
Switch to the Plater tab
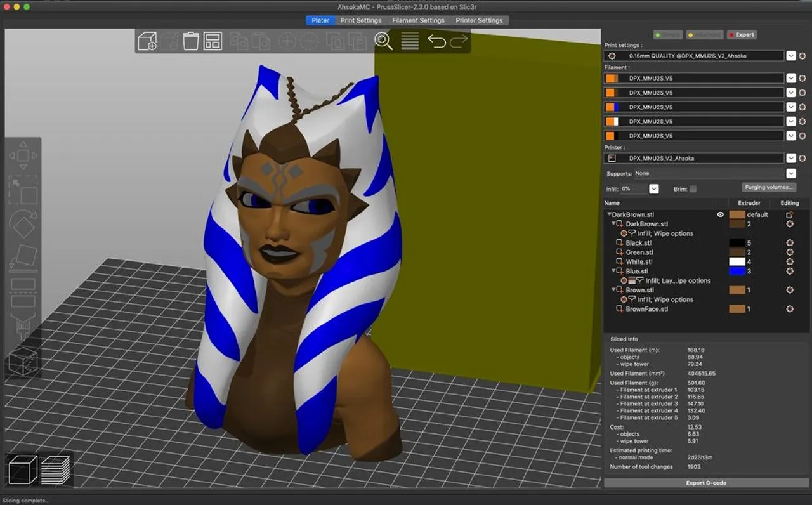click(x=320, y=20)
